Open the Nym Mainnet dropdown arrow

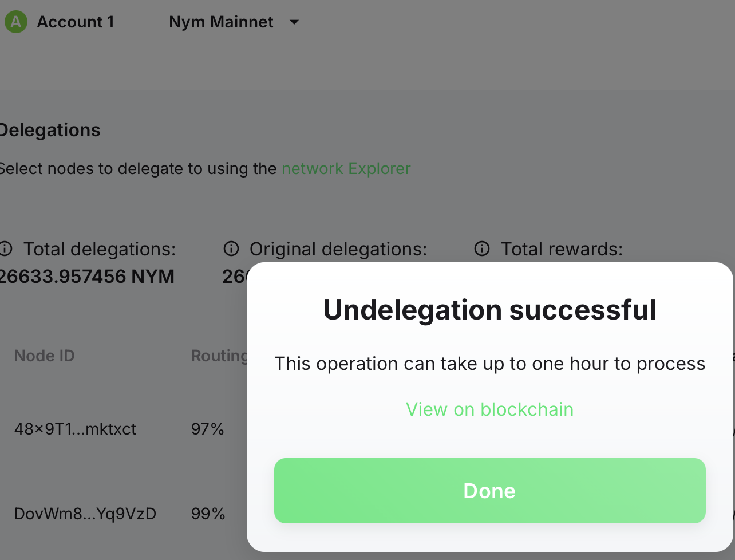coord(294,22)
